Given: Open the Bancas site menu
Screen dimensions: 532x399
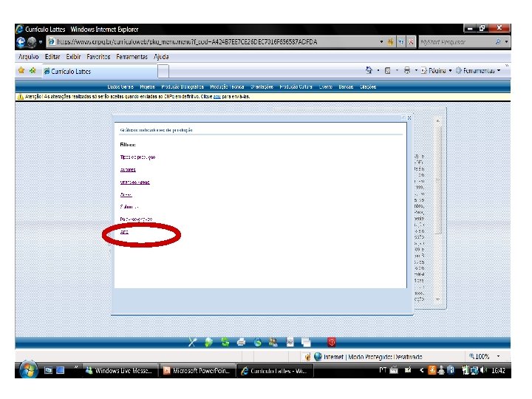Looking at the screenshot, I should point(346,87).
